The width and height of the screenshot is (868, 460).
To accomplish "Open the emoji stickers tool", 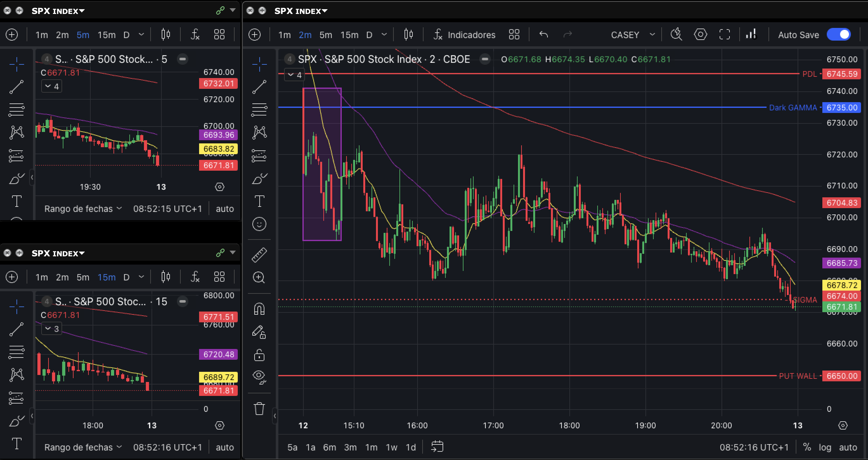I will [259, 224].
